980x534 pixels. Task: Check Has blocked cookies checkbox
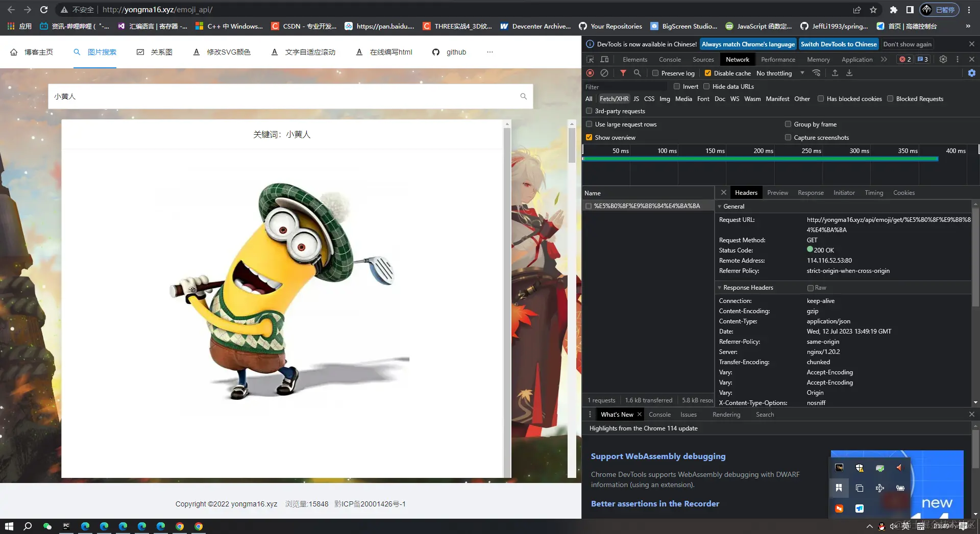pos(821,99)
